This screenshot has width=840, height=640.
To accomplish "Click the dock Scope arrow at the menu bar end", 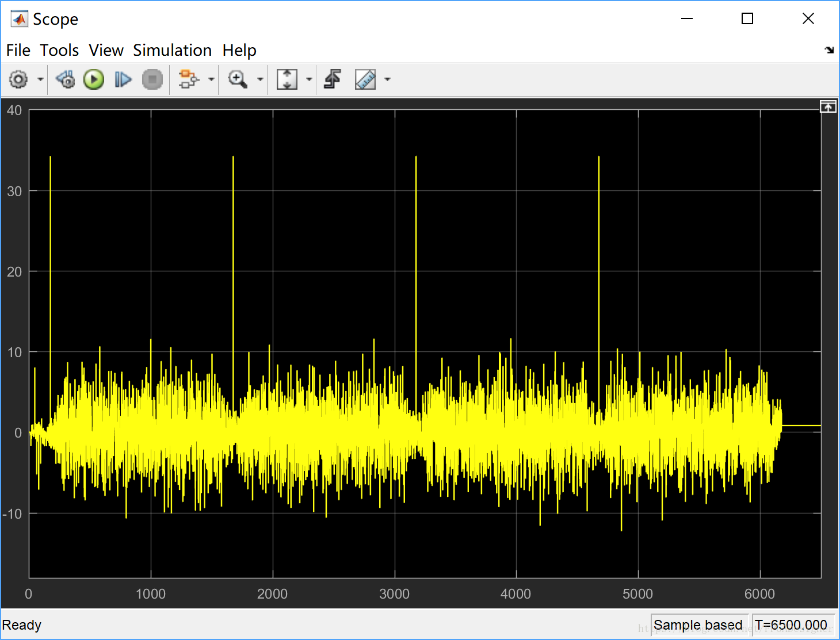I will pyautogui.click(x=829, y=50).
